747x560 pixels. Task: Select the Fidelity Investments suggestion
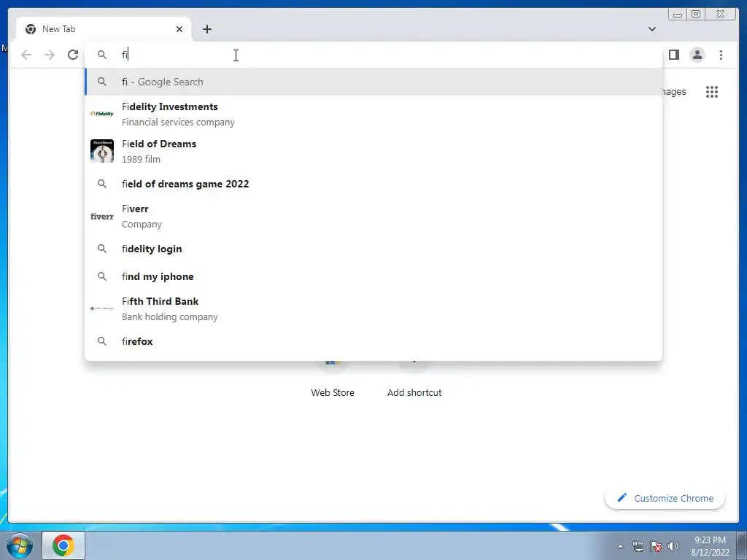[373, 114]
